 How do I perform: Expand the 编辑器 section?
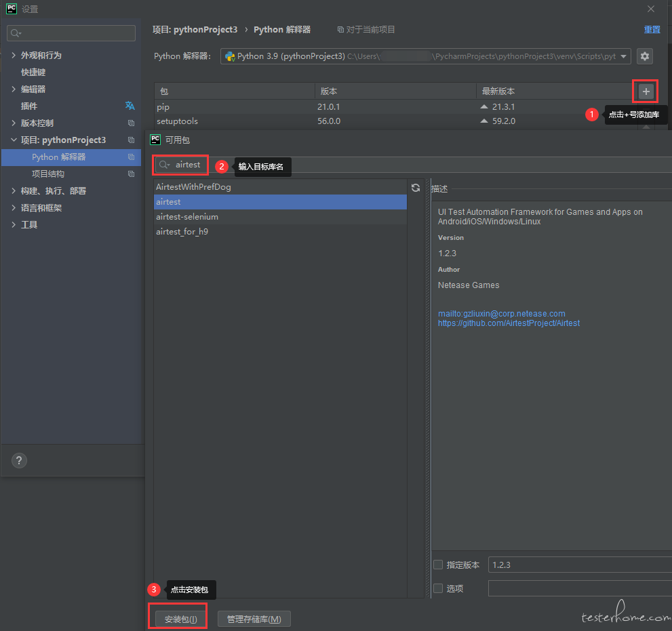tap(14, 89)
